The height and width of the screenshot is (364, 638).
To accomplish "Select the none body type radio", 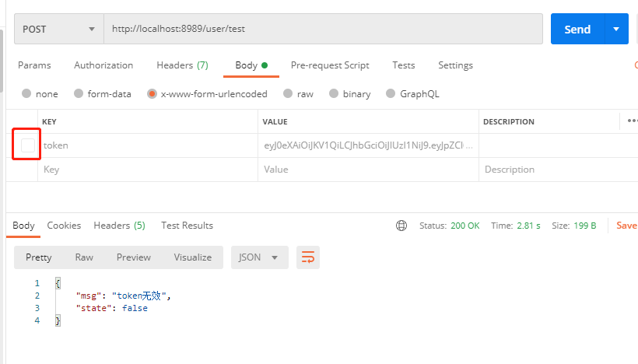I will click(x=26, y=93).
